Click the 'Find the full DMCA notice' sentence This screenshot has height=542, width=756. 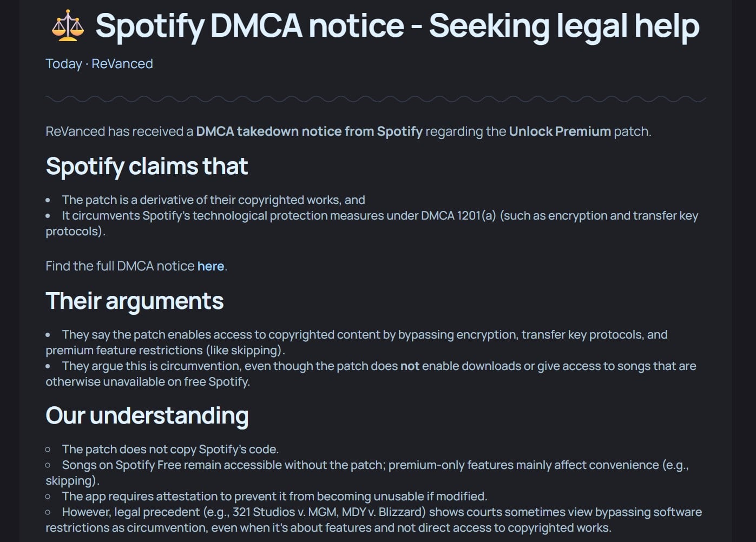136,266
